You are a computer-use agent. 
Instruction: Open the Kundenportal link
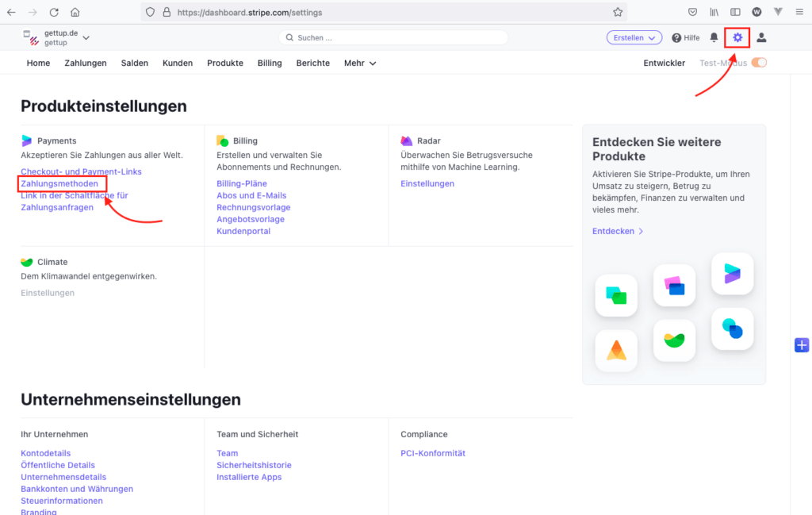[243, 231]
